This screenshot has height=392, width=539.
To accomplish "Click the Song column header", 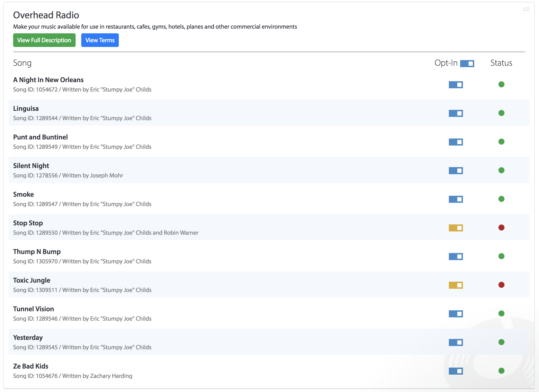I will point(22,63).
